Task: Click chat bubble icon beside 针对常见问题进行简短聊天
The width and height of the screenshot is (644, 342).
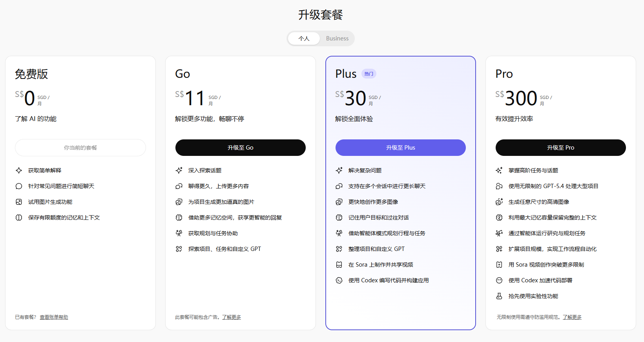Action: click(19, 186)
